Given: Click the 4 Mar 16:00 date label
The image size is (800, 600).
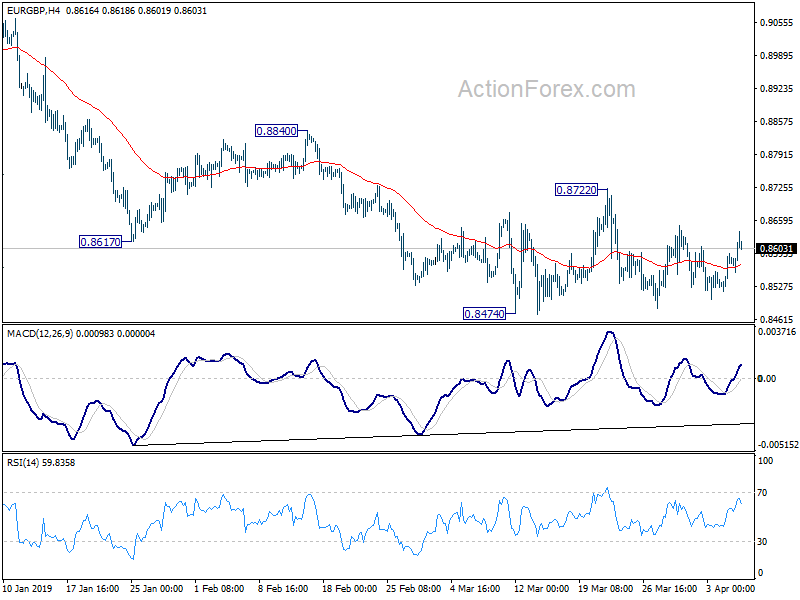Looking at the screenshot, I should (x=476, y=589).
